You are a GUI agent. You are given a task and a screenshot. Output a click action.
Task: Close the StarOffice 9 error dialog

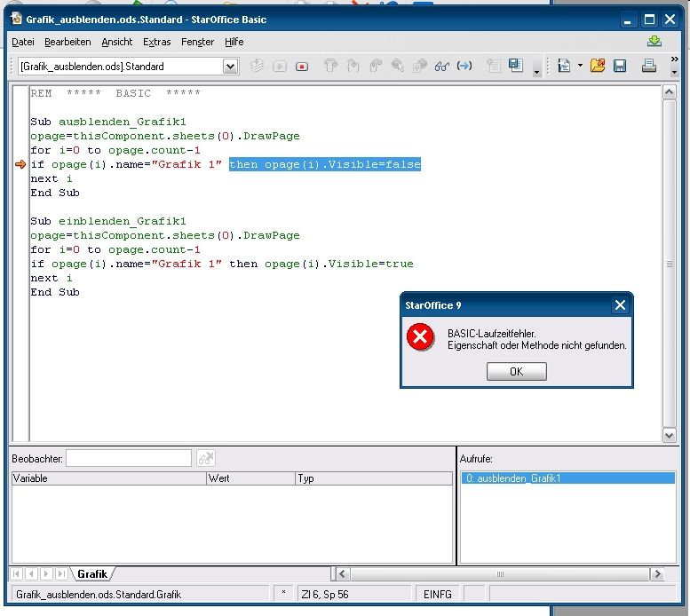click(620, 305)
